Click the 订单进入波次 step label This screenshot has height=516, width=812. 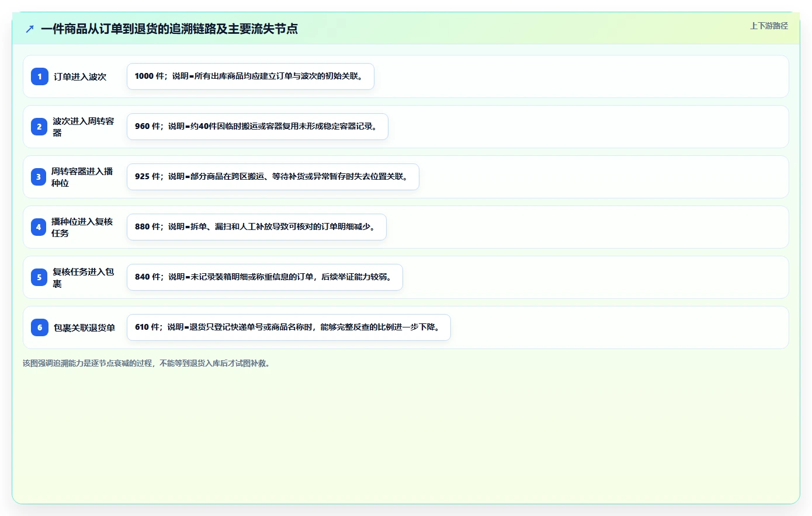click(80, 76)
